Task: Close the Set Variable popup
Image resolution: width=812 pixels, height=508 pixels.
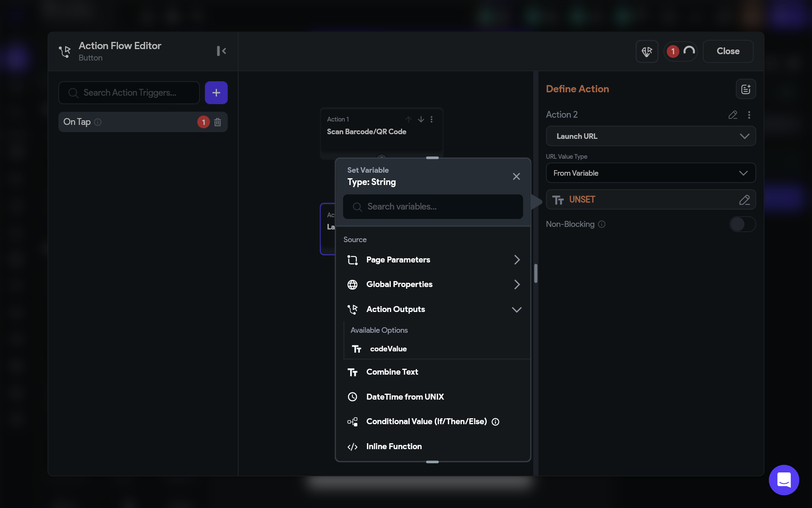Action: 516,177
